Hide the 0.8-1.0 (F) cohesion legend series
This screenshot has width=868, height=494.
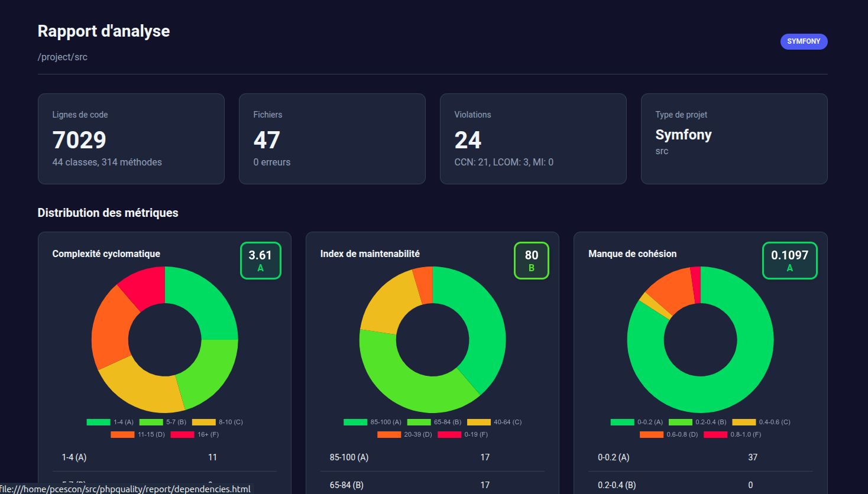pyautogui.click(x=732, y=434)
